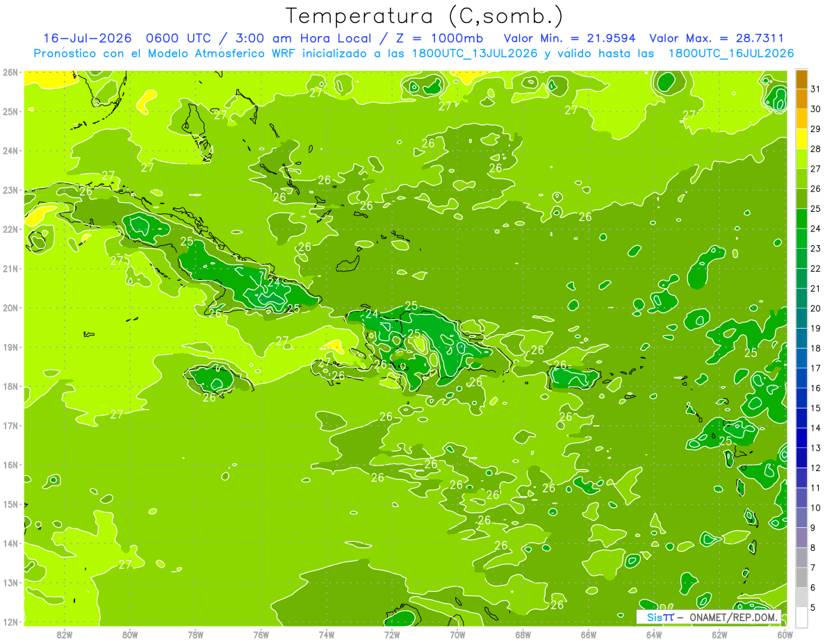Viewport: 834px width, 644px height.
Task: Click the "Valor Max. = 28.7311" text
Action: (717, 38)
